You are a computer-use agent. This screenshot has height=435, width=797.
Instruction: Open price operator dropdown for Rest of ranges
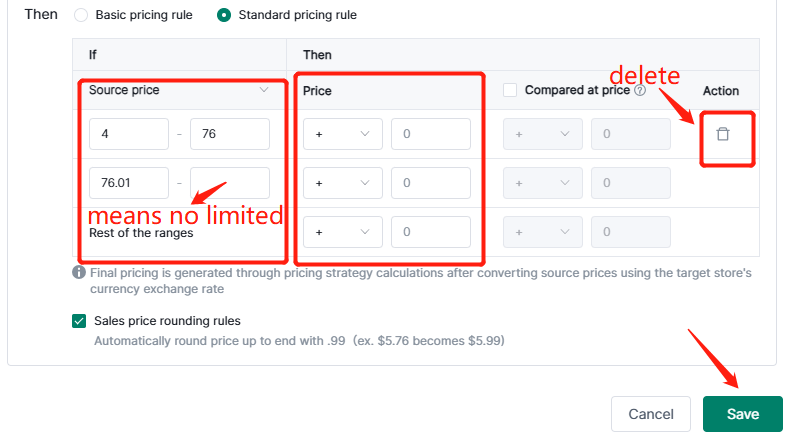342,232
